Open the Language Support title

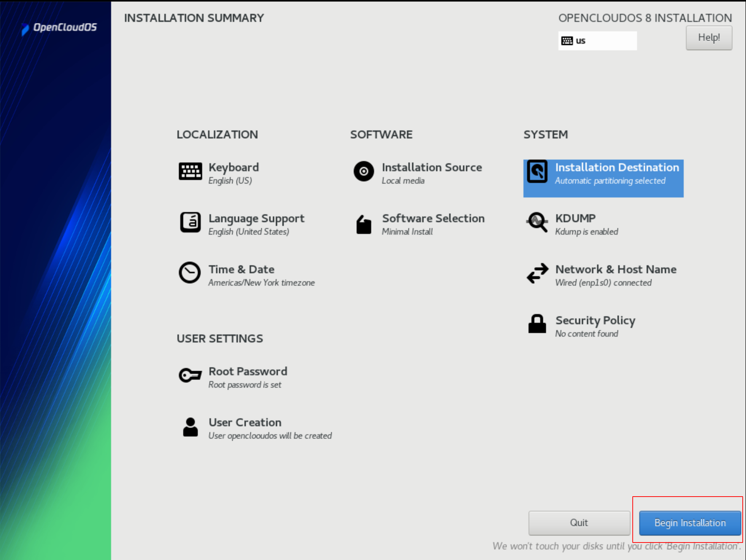256,219
